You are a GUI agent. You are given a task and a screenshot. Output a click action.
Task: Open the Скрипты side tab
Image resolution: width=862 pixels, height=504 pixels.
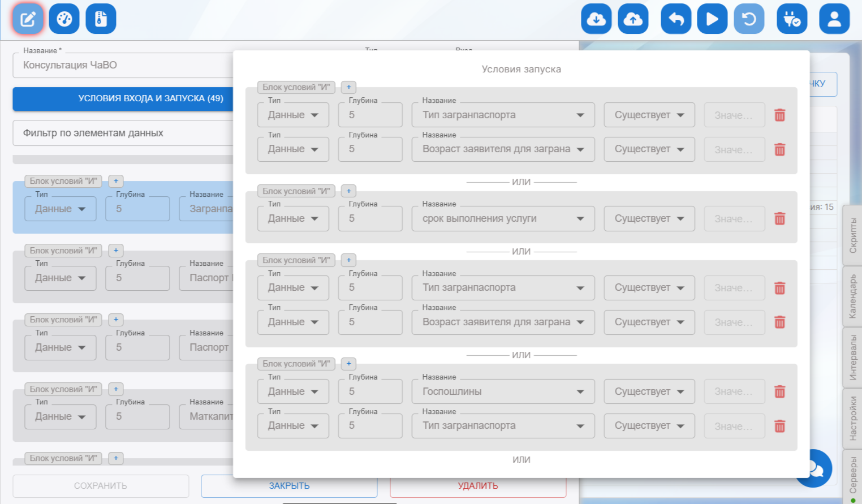coord(853,235)
